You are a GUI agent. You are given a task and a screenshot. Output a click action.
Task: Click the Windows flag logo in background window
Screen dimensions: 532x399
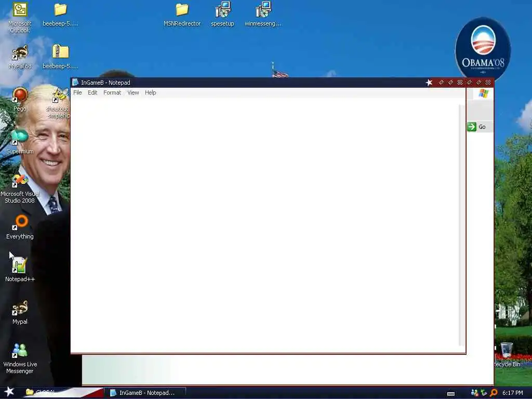click(x=484, y=94)
